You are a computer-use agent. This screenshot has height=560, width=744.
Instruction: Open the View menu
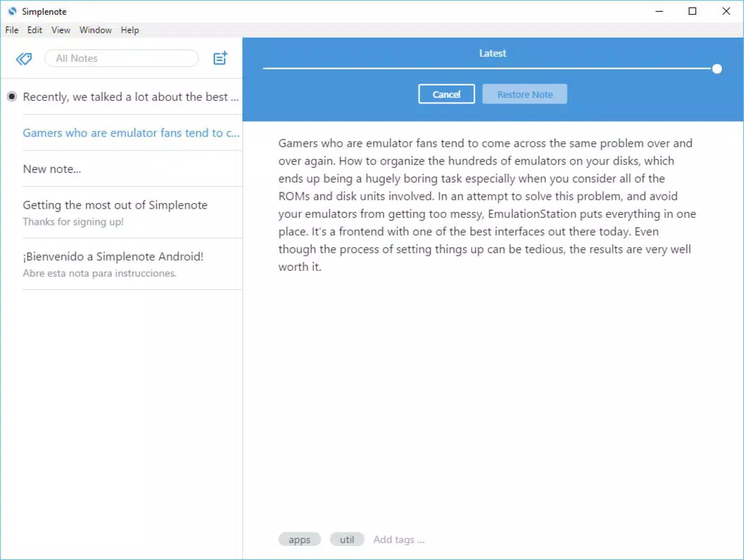[61, 30]
